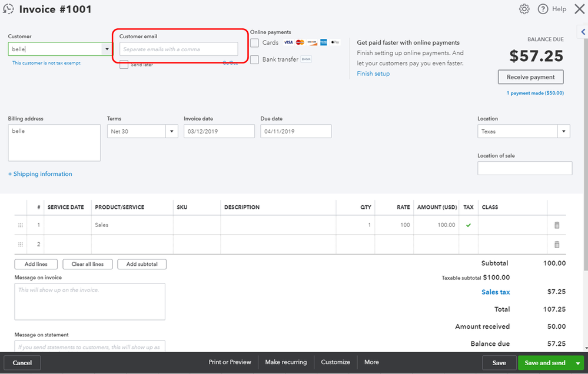Grab the drag handle of line 1
The width and height of the screenshot is (588, 374).
(21, 225)
